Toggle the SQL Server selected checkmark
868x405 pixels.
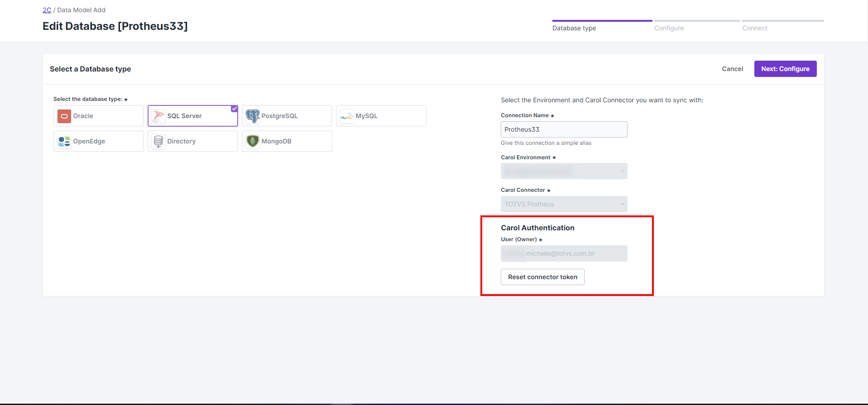coord(234,109)
